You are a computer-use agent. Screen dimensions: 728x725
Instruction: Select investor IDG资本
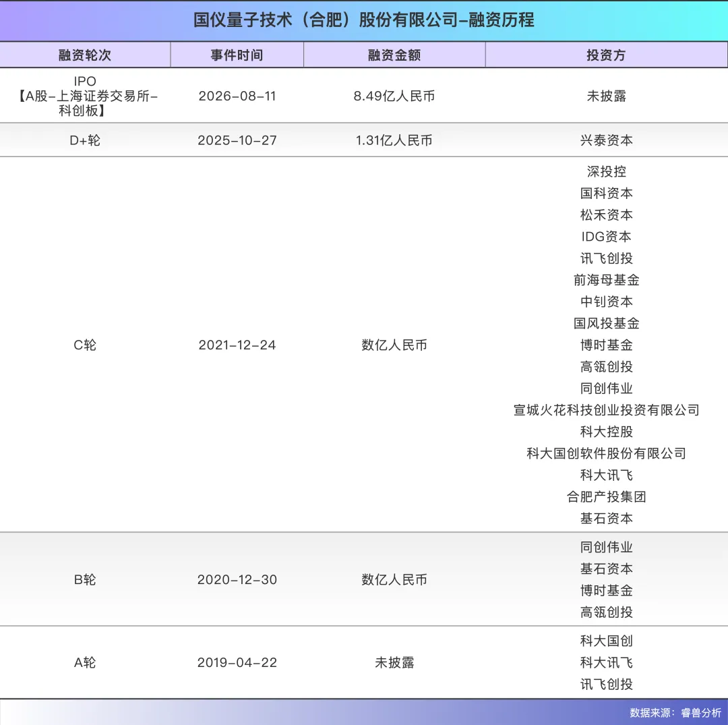[x=607, y=237]
